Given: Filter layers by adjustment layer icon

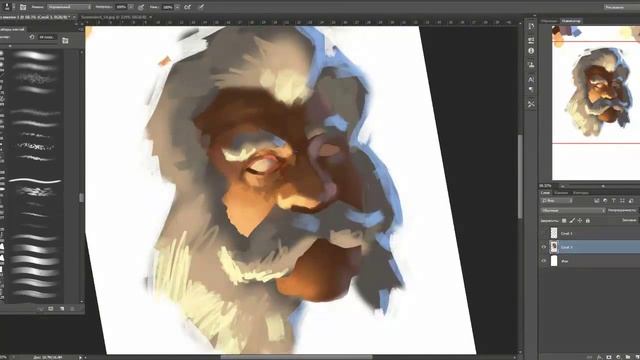Looking at the screenshot, I should [x=605, y=200].
